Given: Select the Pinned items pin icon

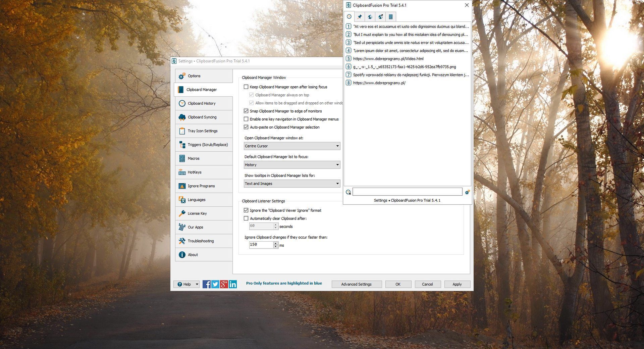Looking at the screenshot, I should [360, 16].
